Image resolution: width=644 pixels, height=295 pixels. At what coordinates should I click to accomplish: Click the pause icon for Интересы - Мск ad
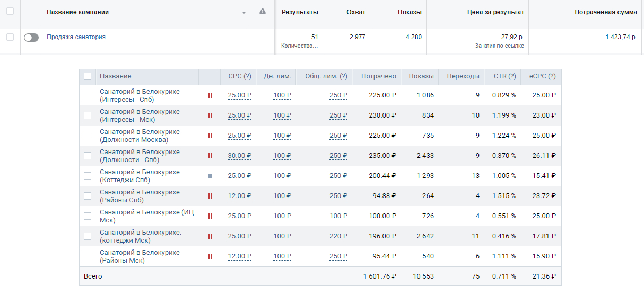210,115
